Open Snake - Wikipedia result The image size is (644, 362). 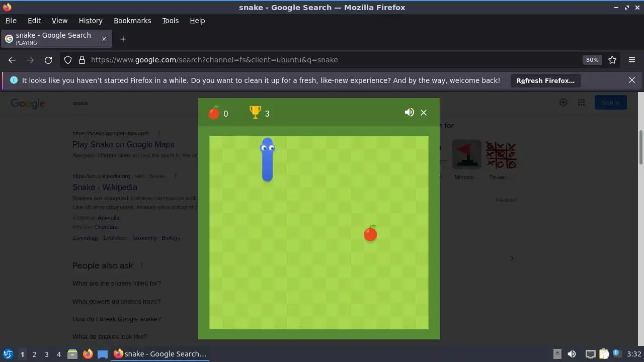pyautogui.click(x=105, y=187)
